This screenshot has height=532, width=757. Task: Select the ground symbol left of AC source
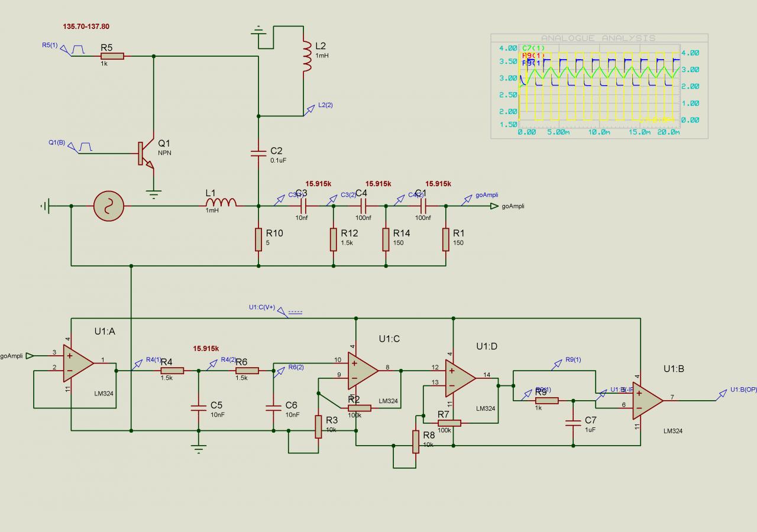[x=46, y=206]
